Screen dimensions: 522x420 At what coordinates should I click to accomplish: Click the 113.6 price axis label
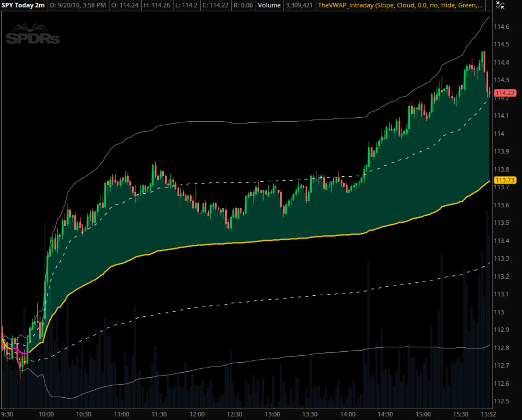(502, 205)
